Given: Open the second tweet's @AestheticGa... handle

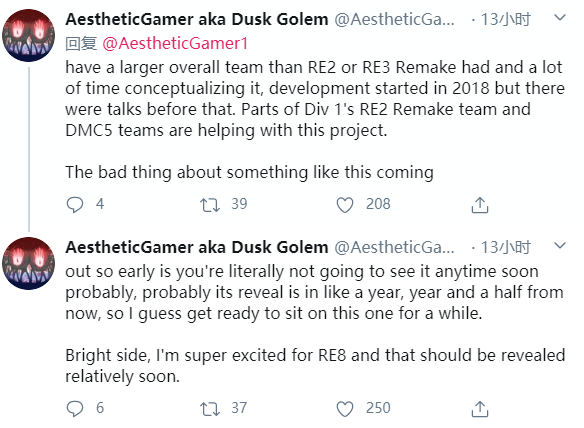Looking at the screenshot, I should pyautogui.click(x=394, y=247).
